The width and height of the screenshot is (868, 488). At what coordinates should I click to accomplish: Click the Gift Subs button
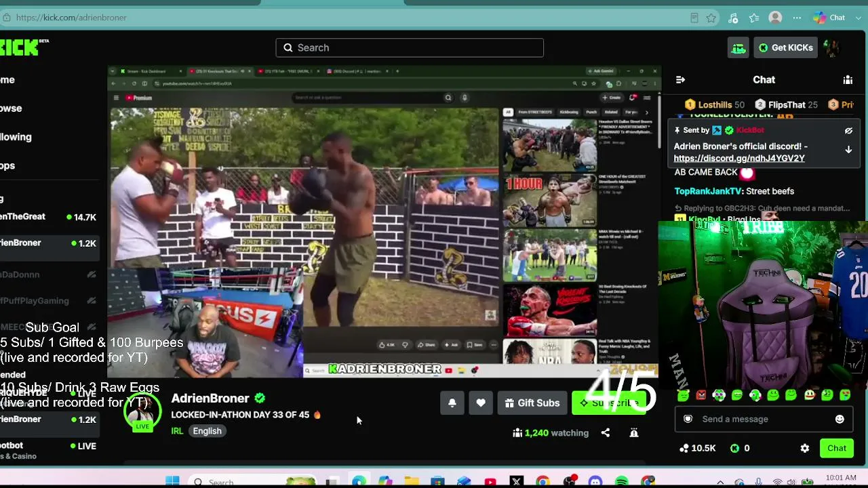tap(532, 403)
